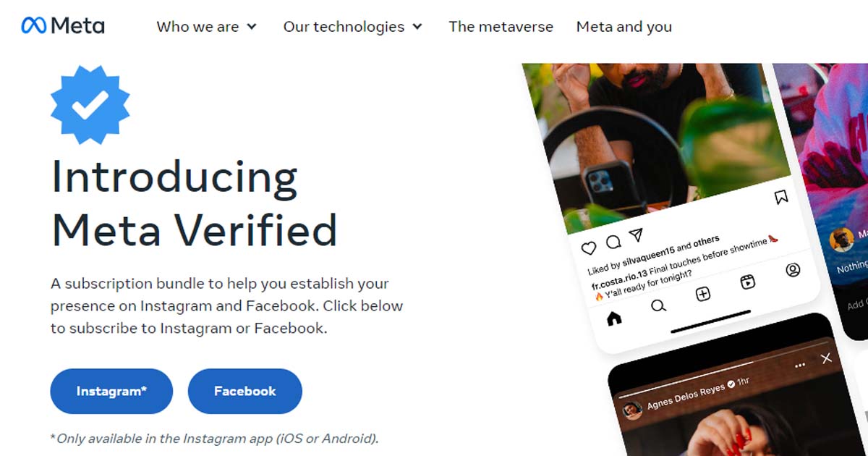Click the Meta logo in the header

[63, 26]
